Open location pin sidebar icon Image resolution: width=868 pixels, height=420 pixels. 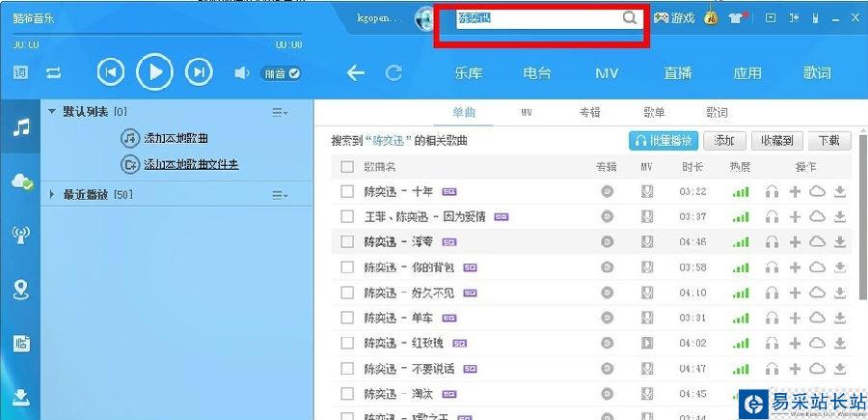tap(21, 290)
